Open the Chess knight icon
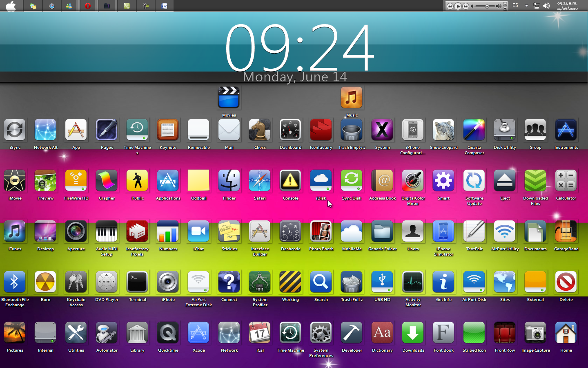The image size is (588, 368). point(260,130)
